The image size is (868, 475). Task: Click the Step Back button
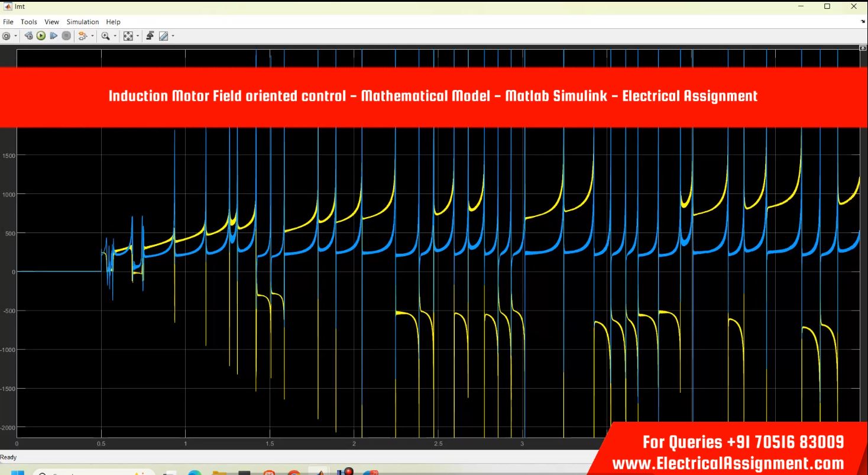pyautogui.click(x=29, y=36)
